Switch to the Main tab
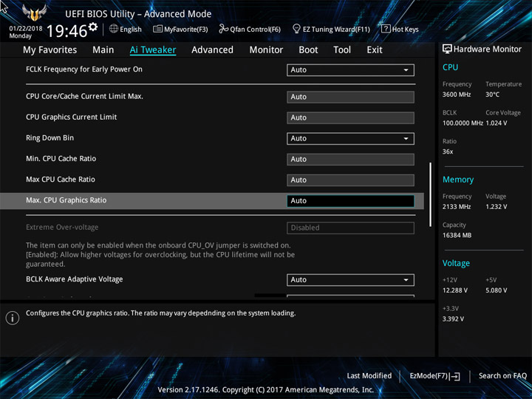This screenshot has width=532, height=399. tap(103, 50)
